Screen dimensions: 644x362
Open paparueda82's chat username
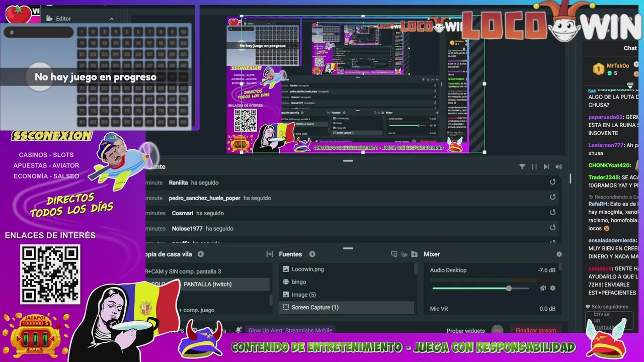(x=605, y=117)
